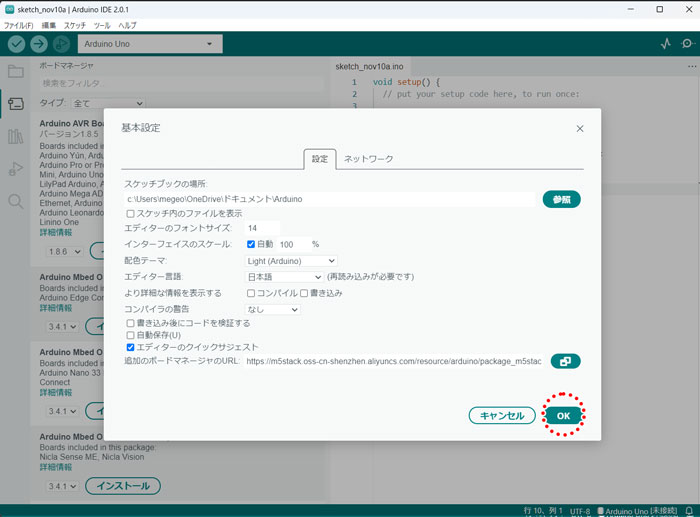Open the 編集 menu

(49, 25)
